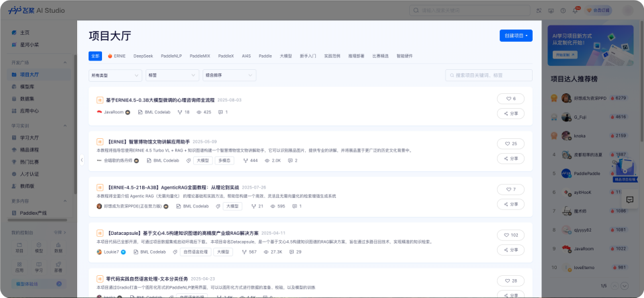Screen dimensions: 644x298
Task: Collapse the 开发广场 section
Action: pyautogui.click(x=65, y=62)
